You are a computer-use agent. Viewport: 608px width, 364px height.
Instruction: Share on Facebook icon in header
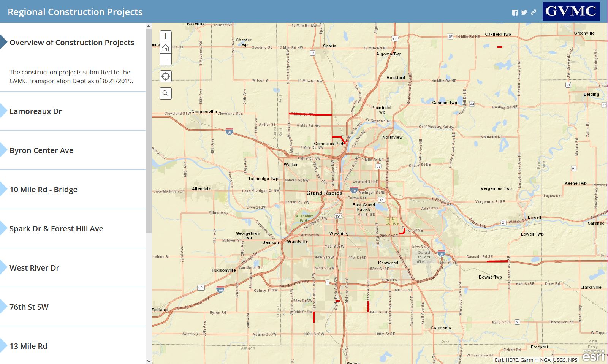point(515,13)
